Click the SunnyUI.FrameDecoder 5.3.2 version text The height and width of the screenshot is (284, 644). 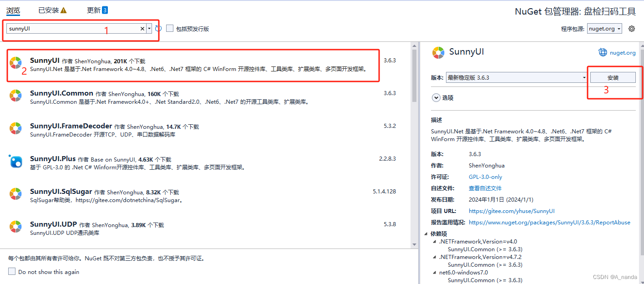click(x=390, y=126)
